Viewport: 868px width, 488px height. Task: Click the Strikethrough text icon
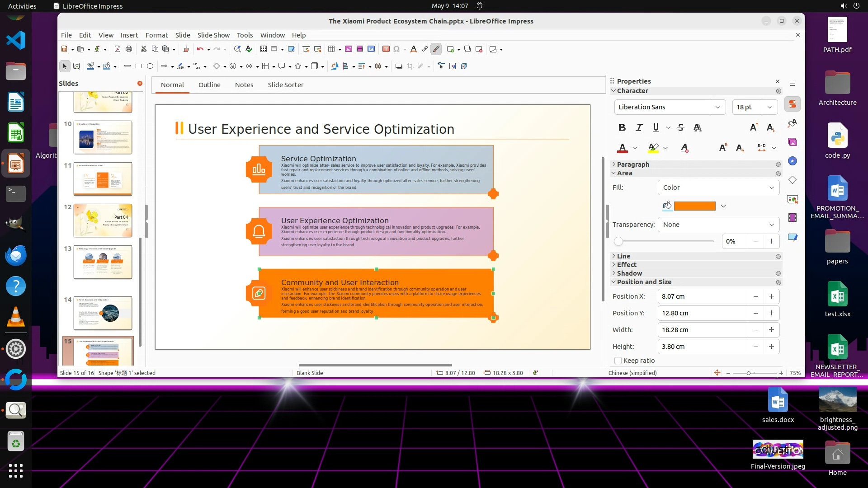point(681,127)
